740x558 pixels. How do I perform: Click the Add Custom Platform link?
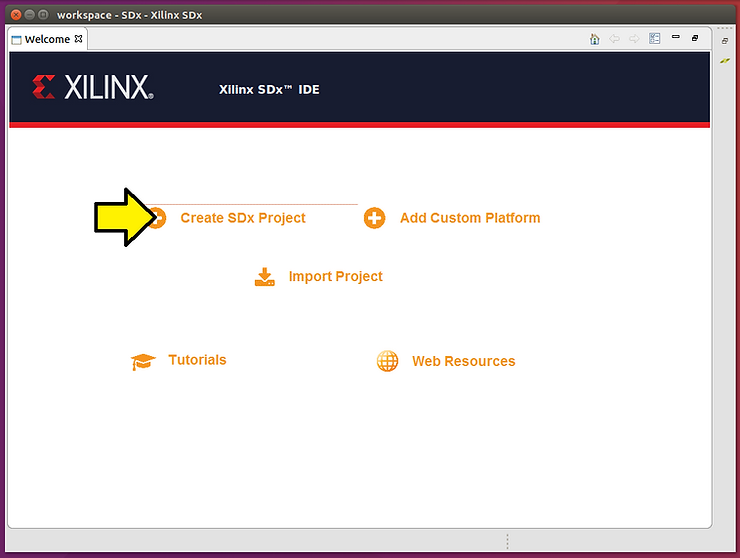pyautogui.click(x=470, y=218)
